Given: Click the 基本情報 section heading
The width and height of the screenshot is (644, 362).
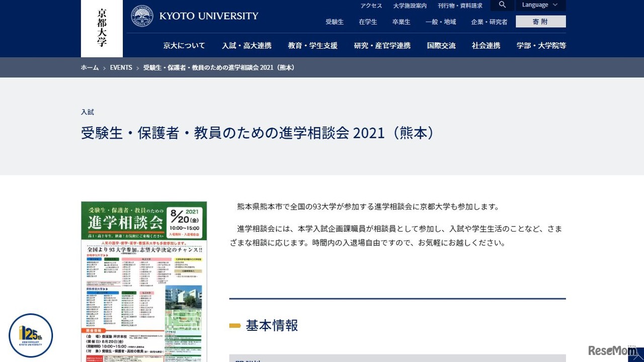Looking at the screenshot, I should click(x=272, y=325).
